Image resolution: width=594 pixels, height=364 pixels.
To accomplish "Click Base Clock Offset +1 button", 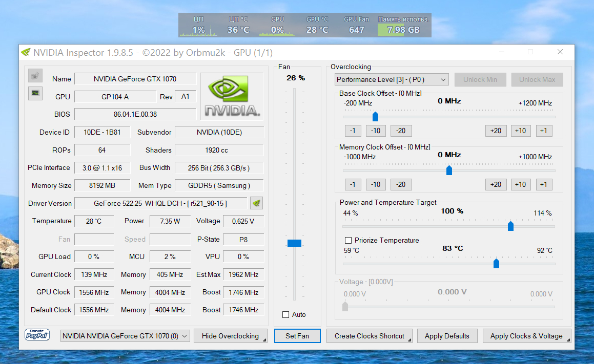I will pyautogui.click(x=544, y=131).
